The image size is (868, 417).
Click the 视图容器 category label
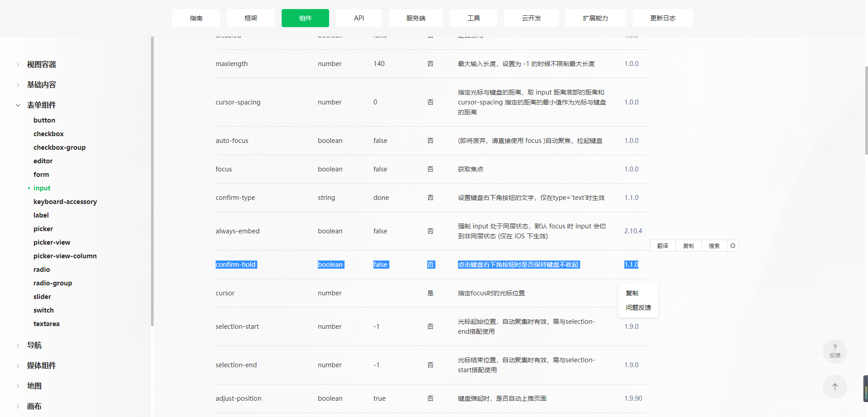pos(42,65)
